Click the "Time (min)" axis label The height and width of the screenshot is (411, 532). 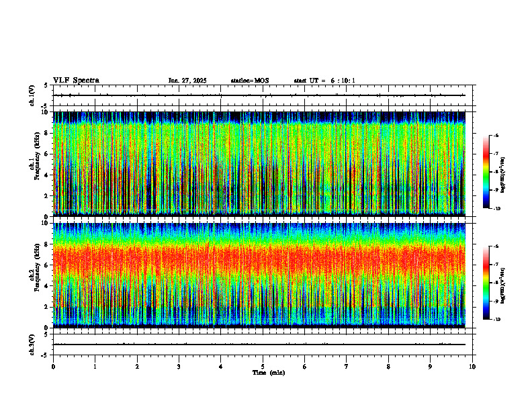[x=269, y=373]
